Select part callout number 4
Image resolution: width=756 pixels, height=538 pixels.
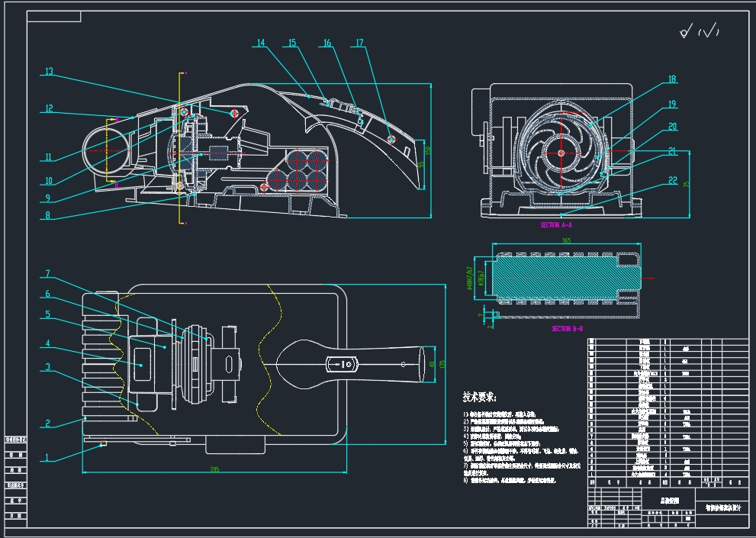[47, 343]
